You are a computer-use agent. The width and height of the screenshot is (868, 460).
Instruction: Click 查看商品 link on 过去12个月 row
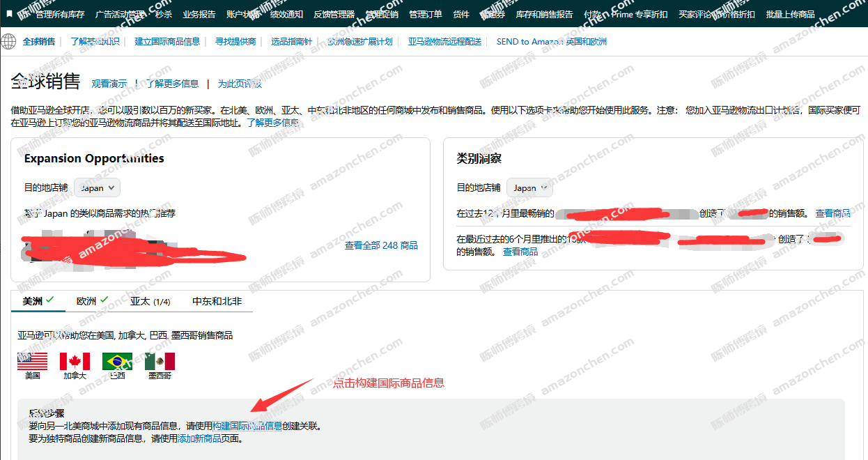[833, 213]
